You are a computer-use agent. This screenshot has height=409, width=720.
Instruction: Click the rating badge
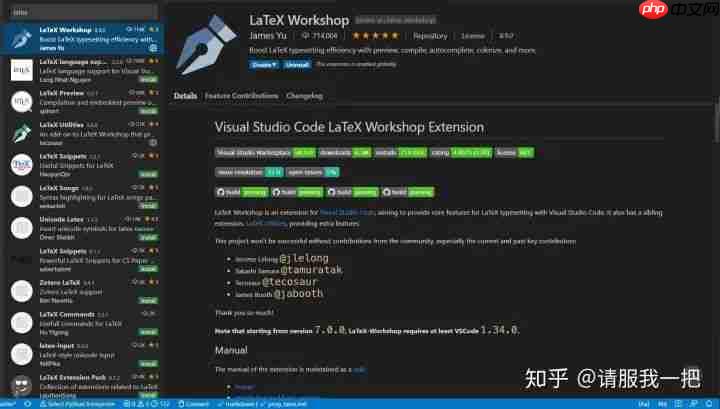coord(461,152)
